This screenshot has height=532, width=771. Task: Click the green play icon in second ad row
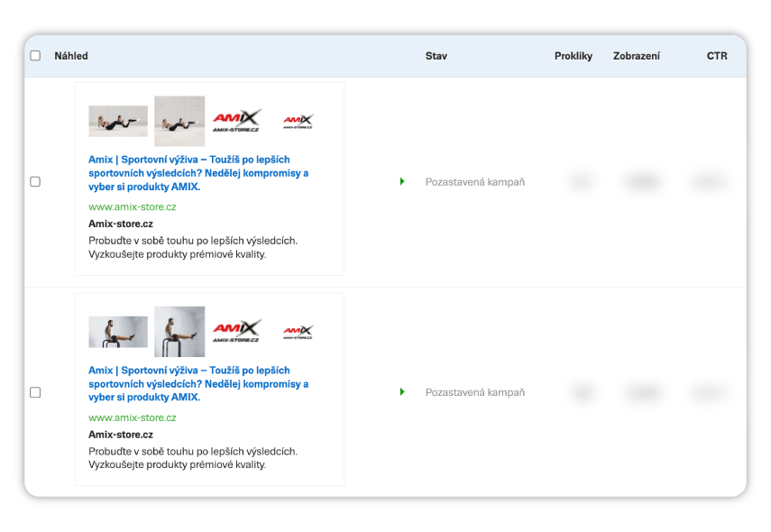(402, 392)
